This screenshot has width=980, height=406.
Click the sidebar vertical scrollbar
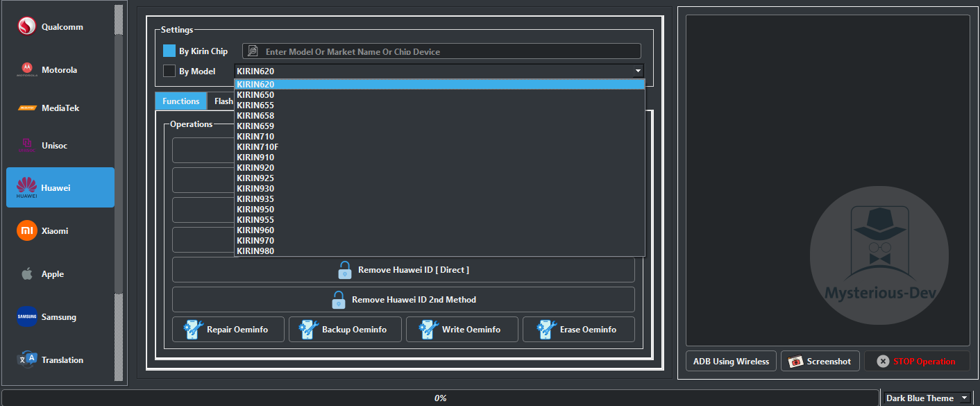pos(119,193)
